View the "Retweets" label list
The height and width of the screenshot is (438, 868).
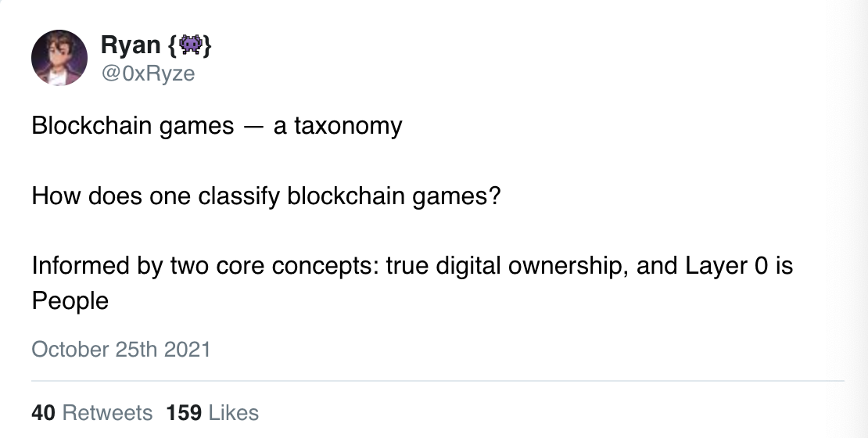106,412
